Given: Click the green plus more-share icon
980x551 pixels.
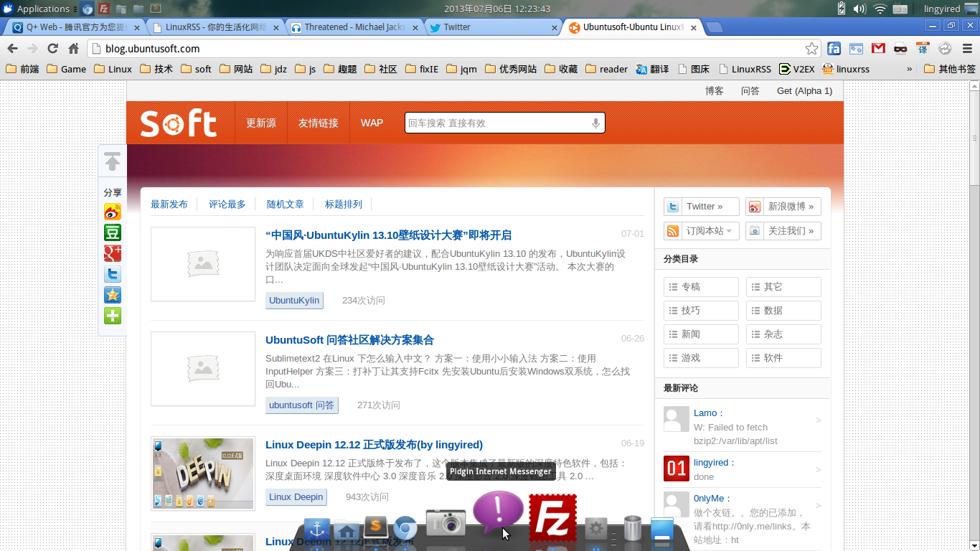Looking at the screenshot, I should point(113,316).
